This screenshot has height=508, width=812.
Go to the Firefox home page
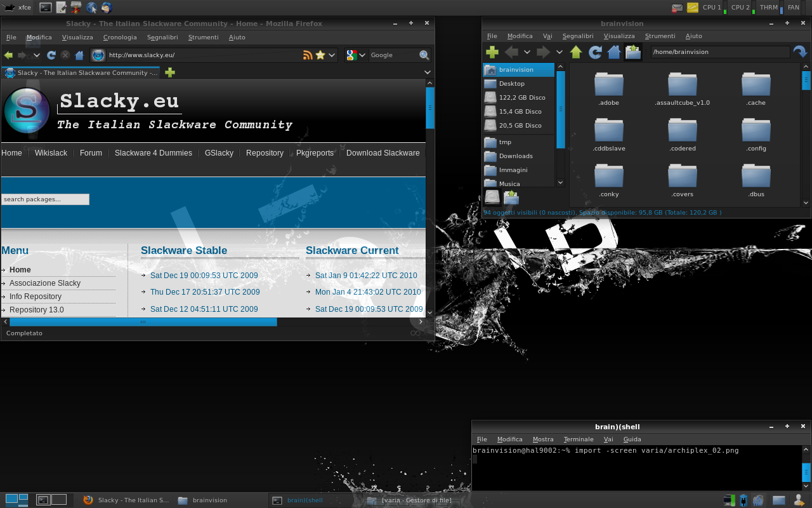tap(79, 55)
